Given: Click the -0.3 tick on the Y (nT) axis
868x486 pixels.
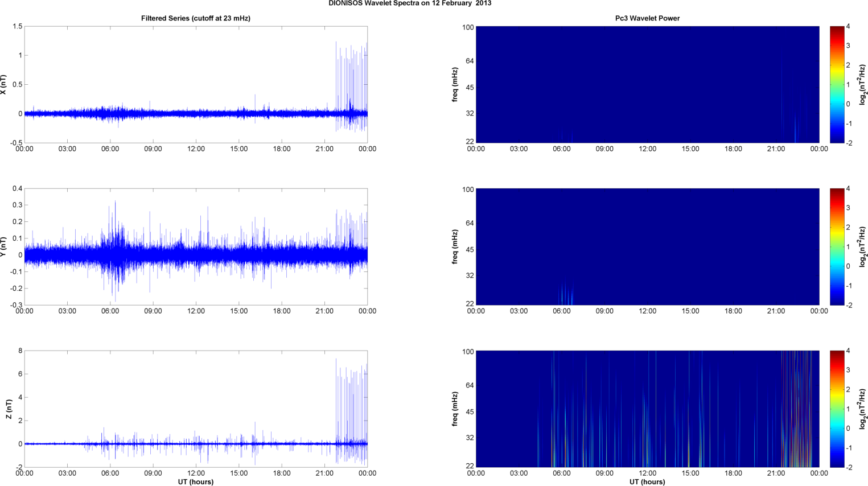Looking at the screenshot, I should (15, 306).
